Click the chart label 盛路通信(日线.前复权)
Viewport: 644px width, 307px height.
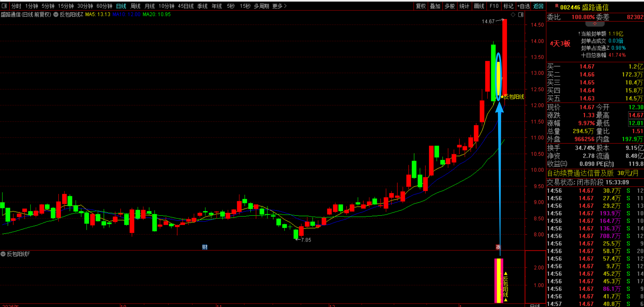(26, 14)
